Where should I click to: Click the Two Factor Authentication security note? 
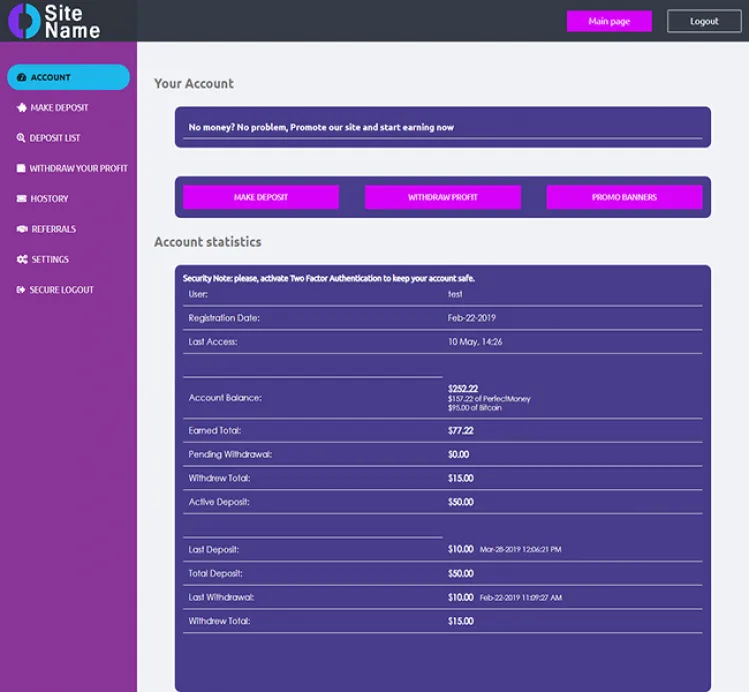[329, 278]
